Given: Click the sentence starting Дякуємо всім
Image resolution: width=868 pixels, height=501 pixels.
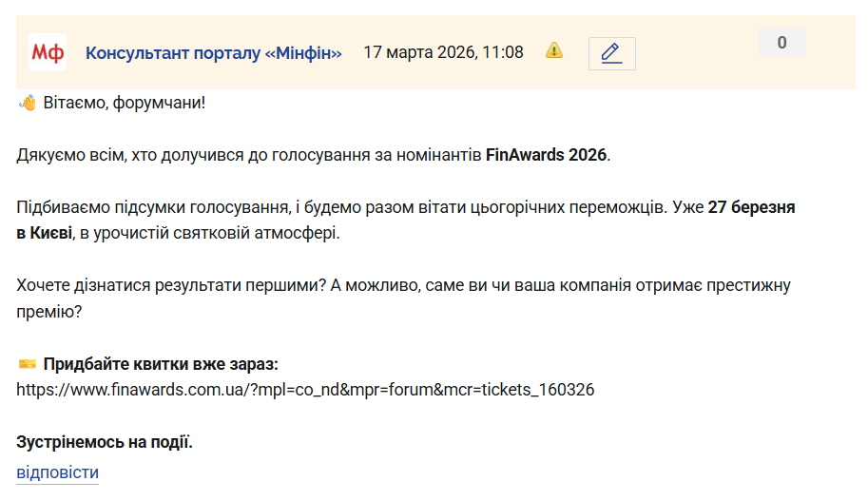Looking at the screenshot, I should click(247, 155).
